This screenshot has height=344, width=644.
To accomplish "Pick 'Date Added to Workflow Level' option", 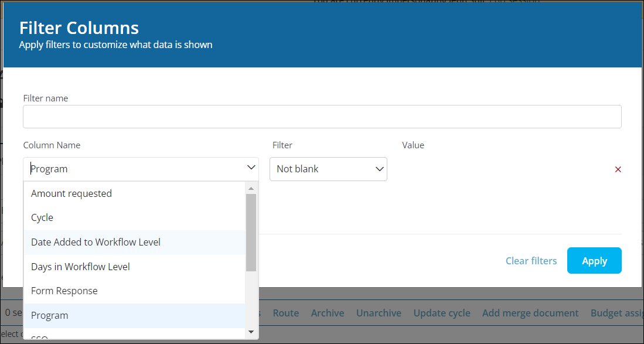I will (x=96, y=242).
